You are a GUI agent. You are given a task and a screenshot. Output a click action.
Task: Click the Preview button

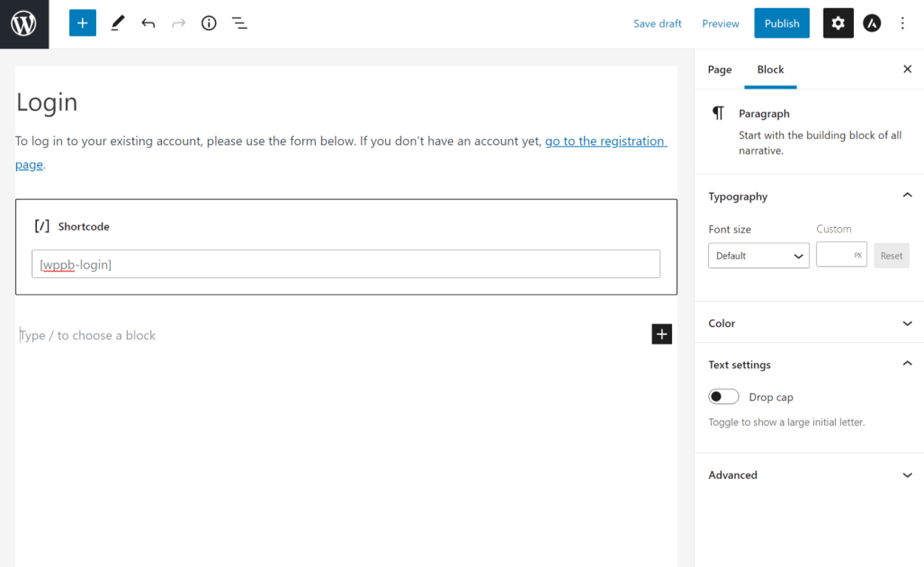click(x=721, y=24)
